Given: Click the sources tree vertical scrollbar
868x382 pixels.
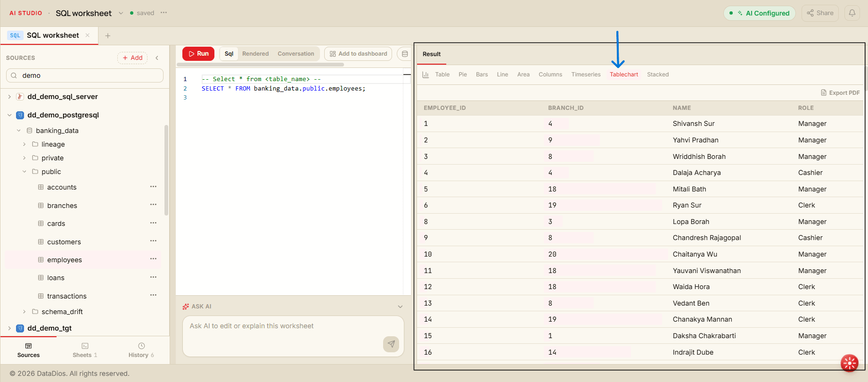Looking at the screenshot, I should pos(166,170).
